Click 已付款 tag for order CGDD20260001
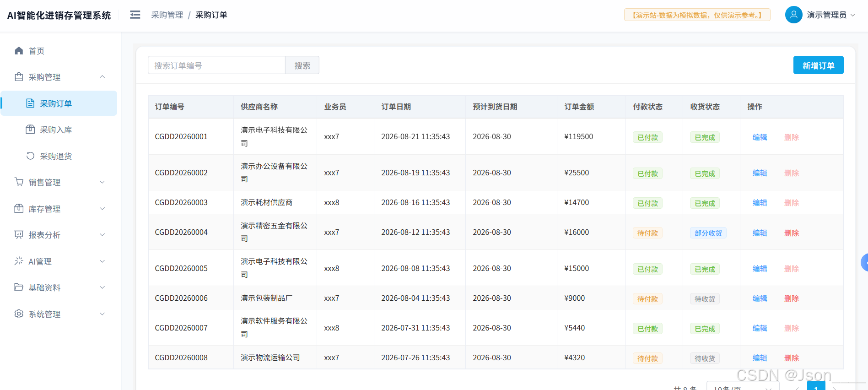The height and width of the screenshot is (390, 868). pos(647,137)
